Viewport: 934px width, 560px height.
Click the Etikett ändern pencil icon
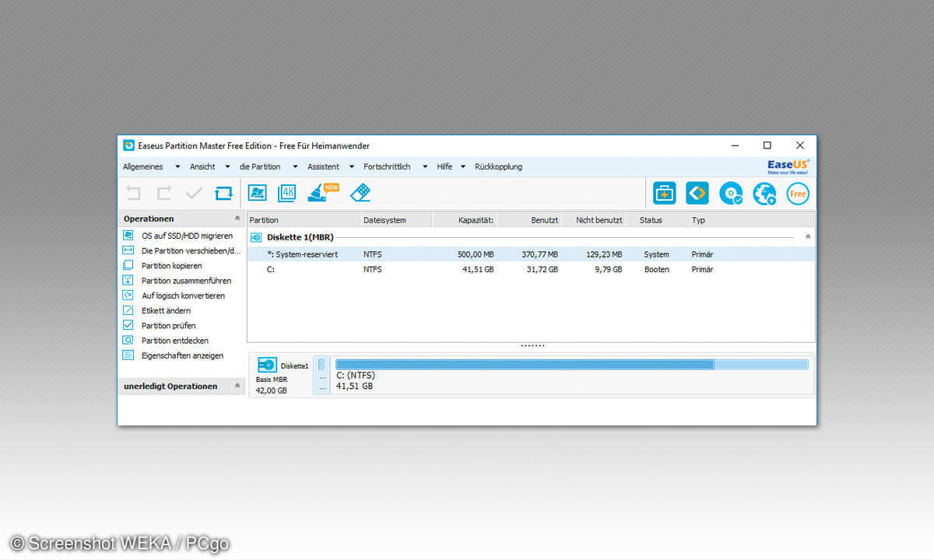point(128,310)
